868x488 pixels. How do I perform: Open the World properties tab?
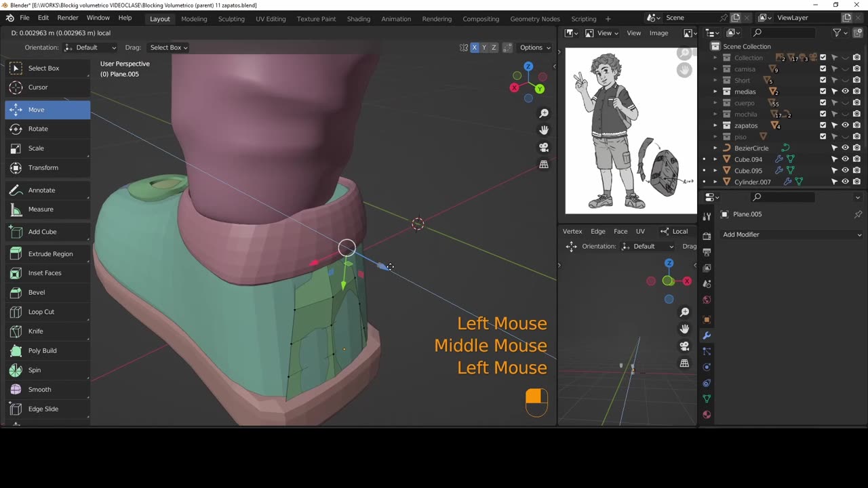pyautogui.click(x=707, y=300)
